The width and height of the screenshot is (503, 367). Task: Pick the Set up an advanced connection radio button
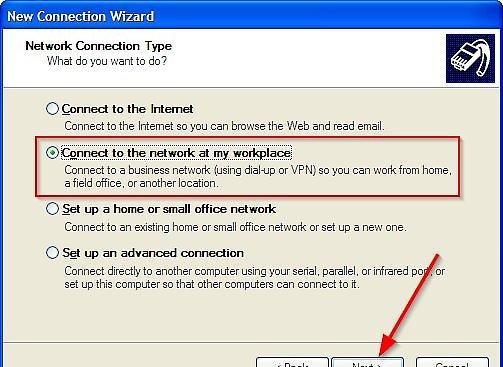(x=52, y=253)
